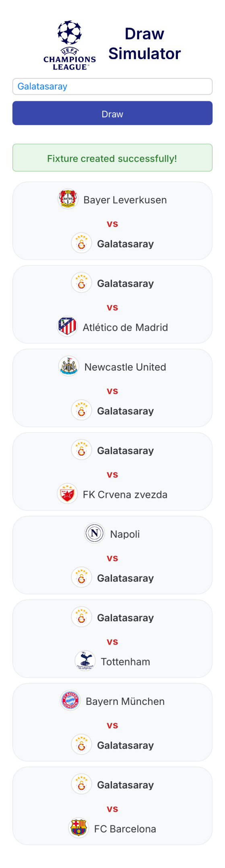Click the FK Crvena zvezda crest
225x868 pixels.
coord(67,493)
